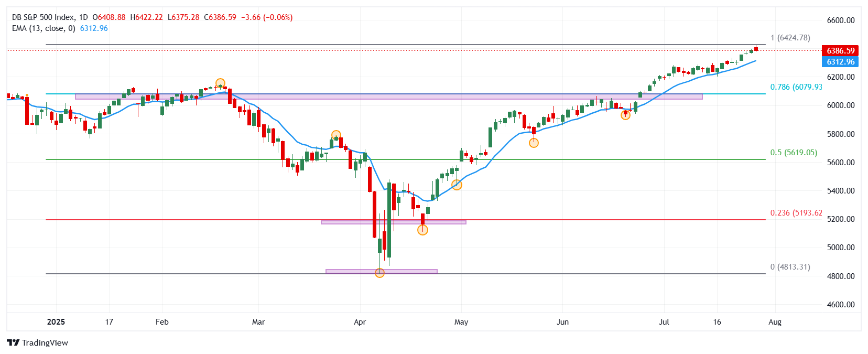The height and width of the screenshot is (354, 868).
Task: Select the purple zone on the 0.236 line
Action: click(x=394, y=222)
